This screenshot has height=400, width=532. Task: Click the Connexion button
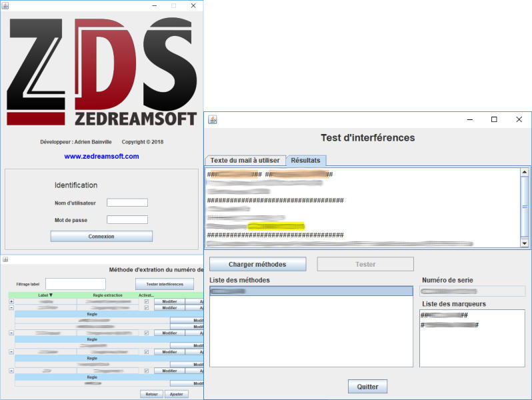(101, 237)
